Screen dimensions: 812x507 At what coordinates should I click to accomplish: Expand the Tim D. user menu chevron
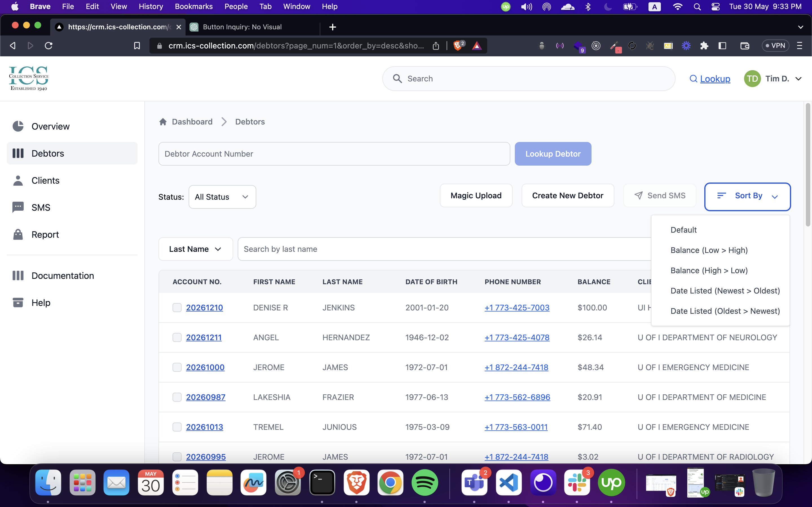[798, 79]
